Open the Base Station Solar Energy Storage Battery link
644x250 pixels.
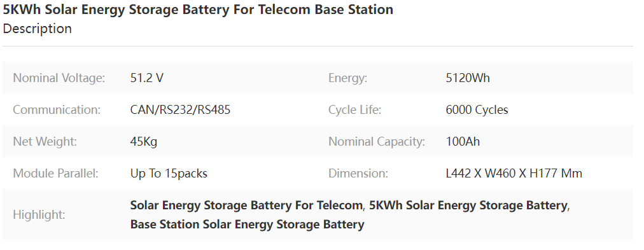tap(248, 225)
